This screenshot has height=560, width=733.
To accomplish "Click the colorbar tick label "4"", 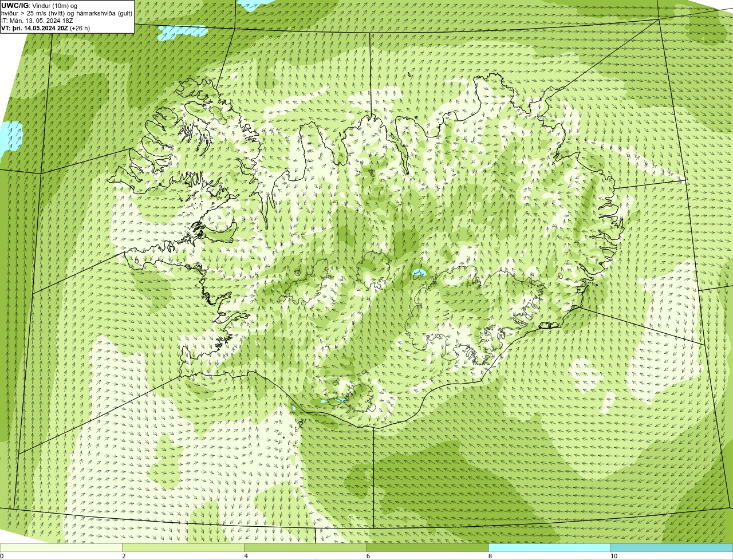I will (x=246, y=556).
